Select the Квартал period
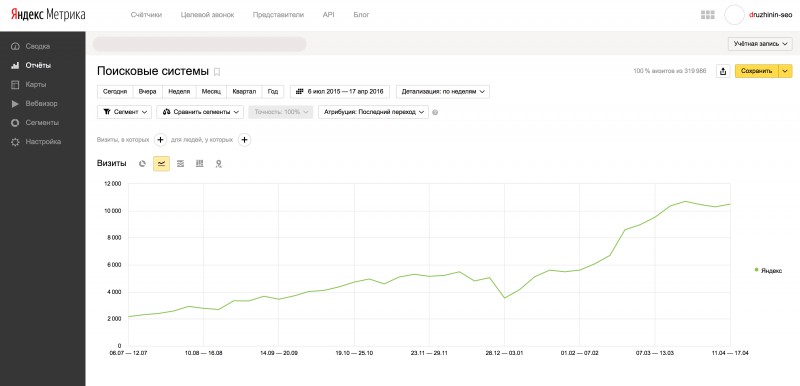This screenshot has width=800, height=386. pyautogui.click(x=244, y=92)
